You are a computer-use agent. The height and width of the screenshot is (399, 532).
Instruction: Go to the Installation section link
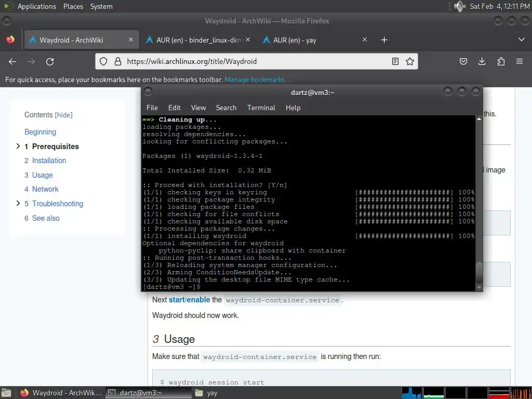(x=45, y=161)
